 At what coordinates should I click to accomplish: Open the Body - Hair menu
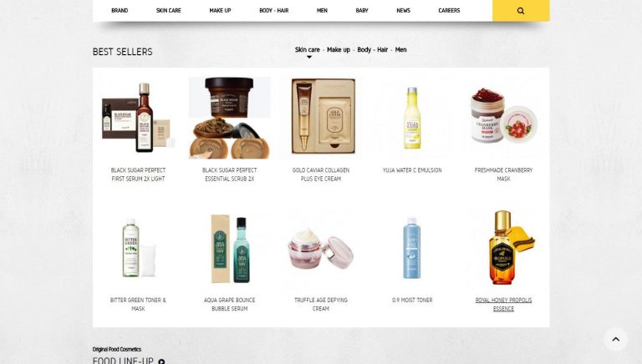click(274, 11)
